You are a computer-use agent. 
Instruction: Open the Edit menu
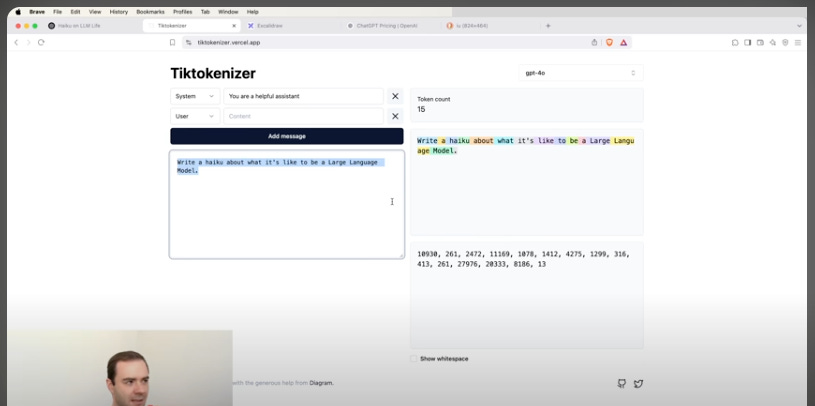point(75,12)
